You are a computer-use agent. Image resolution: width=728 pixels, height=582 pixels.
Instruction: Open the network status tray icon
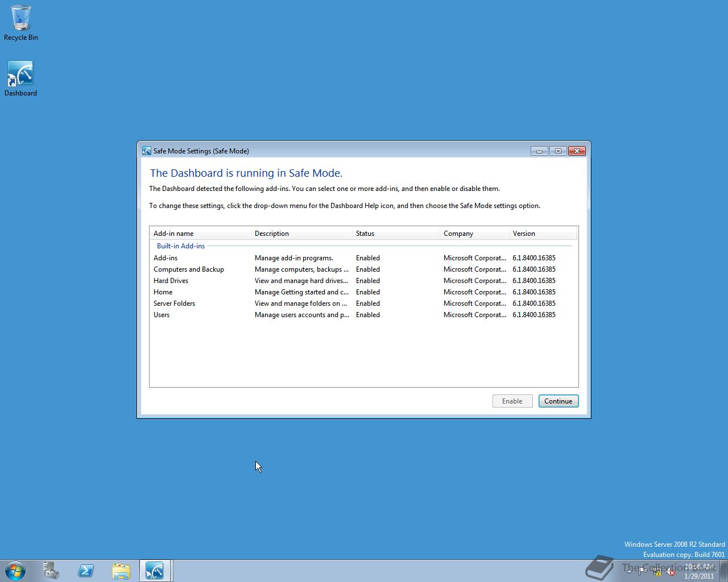(657, 572)
